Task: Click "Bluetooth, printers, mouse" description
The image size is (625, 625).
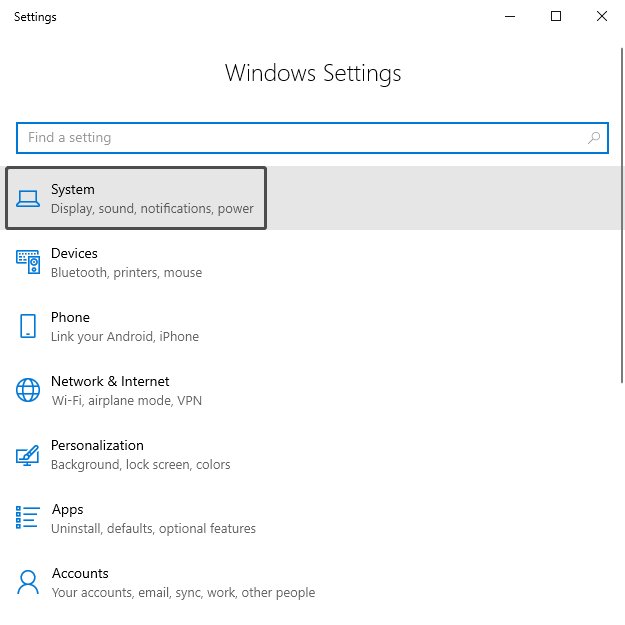Action: coord(126,273)
